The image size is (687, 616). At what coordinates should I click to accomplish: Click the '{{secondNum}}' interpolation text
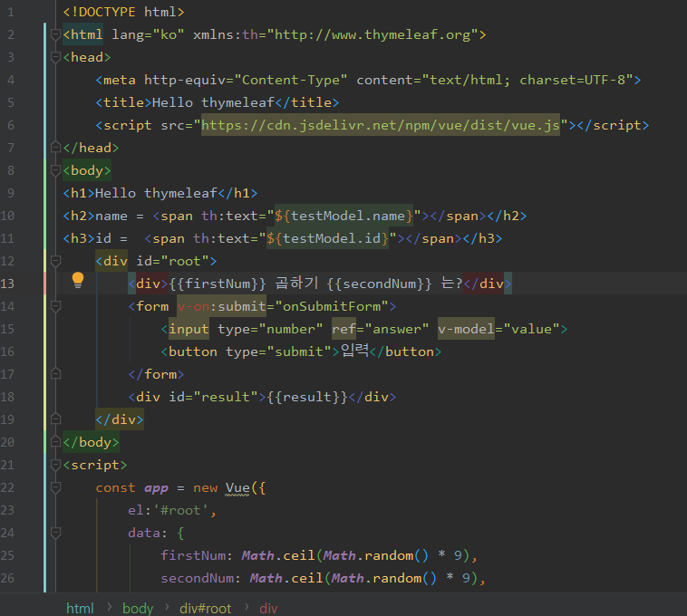(x=380, y=284)
